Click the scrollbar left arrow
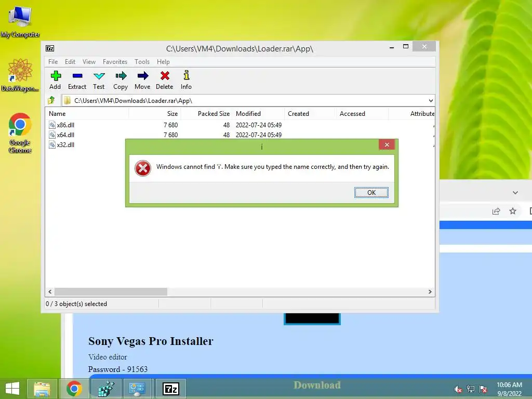 click(50, 292)
